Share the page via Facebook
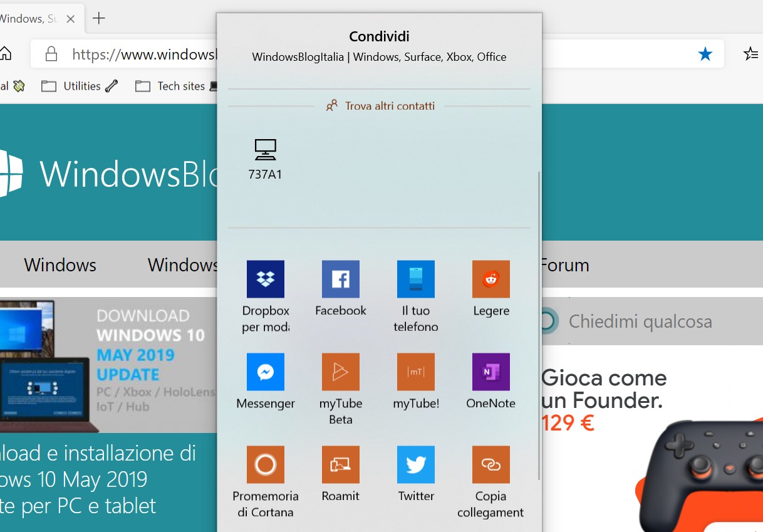The height and width of the screenshot is (532, 763). [x=341, y=289]
